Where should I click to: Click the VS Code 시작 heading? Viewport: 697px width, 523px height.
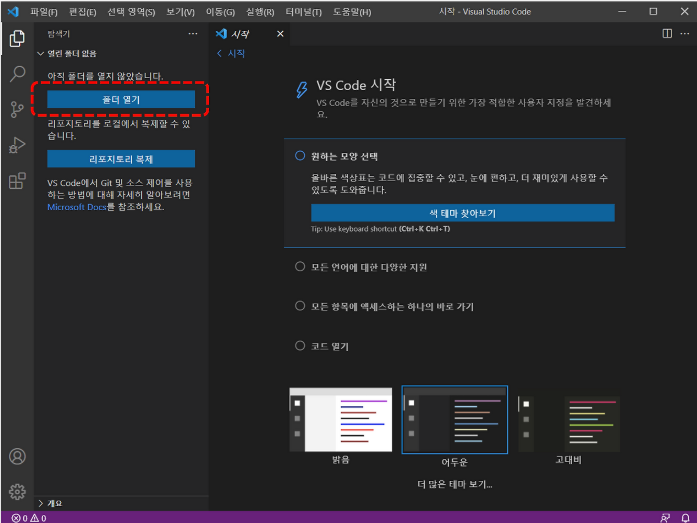click(x=356, y=85)
